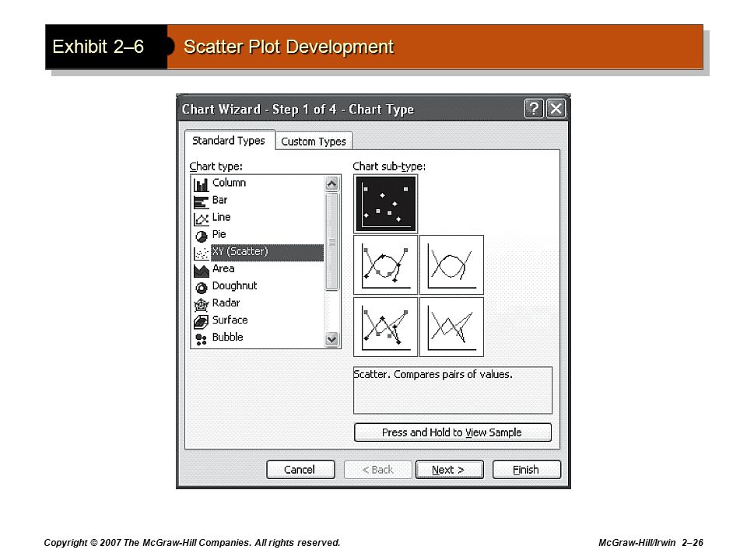This screenshot has width=747, height=560.
Task: Select the Area label in chart list
Action: [223, 268]
